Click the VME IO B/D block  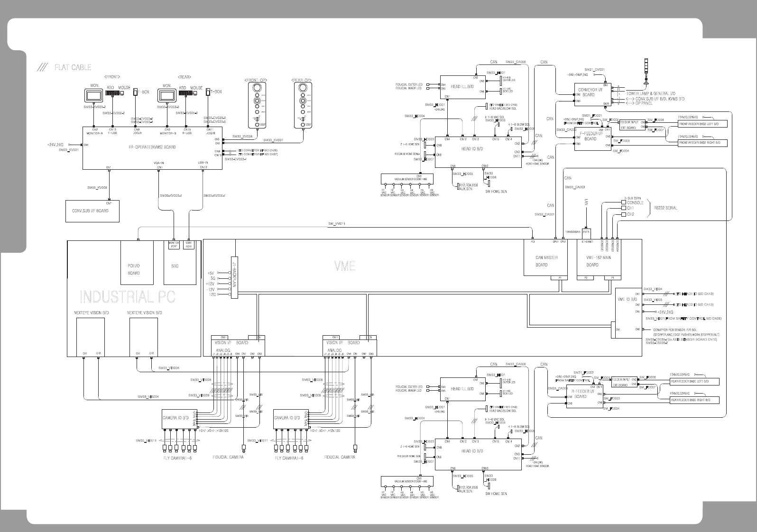tap(628, 313)
